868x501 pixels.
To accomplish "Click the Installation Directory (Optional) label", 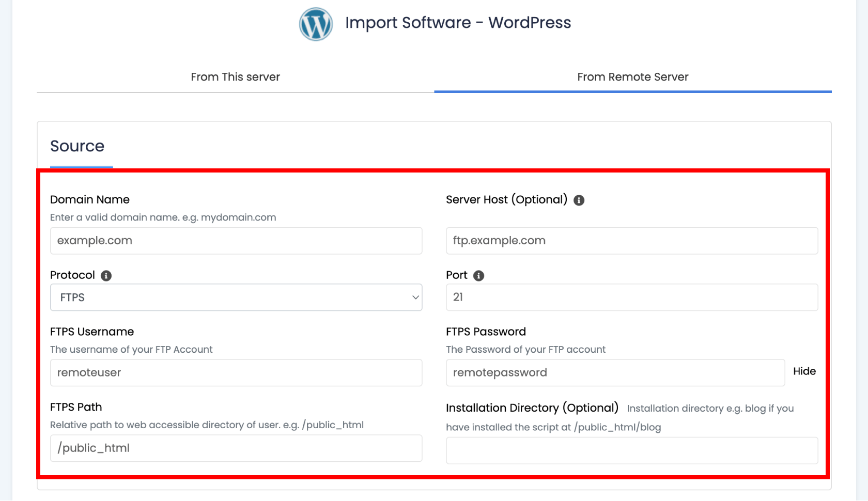I will click(x=532, y=408).
